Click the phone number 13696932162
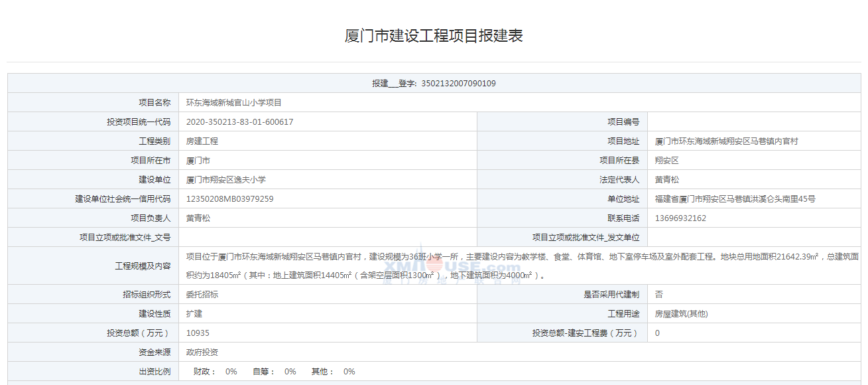The image size is (868, 385). pyautogui.click(x=680, y=218)
